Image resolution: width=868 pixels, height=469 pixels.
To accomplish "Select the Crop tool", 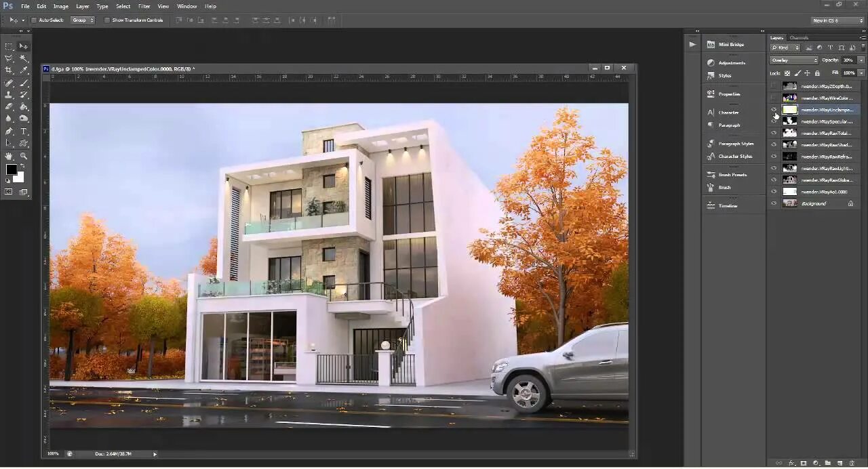I will (9, 70).
